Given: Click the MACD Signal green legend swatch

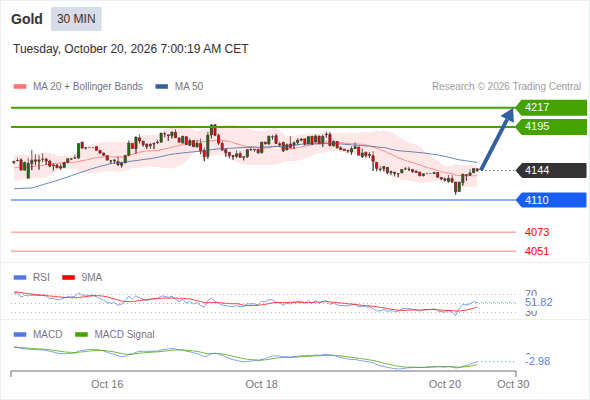Looking at the screenshot, I should tap(82, 335).
